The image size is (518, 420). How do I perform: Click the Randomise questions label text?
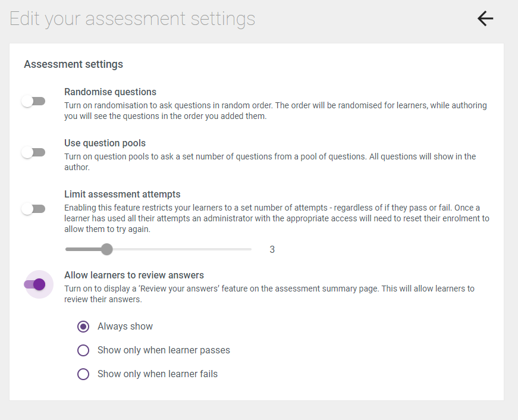click(110, 92)
